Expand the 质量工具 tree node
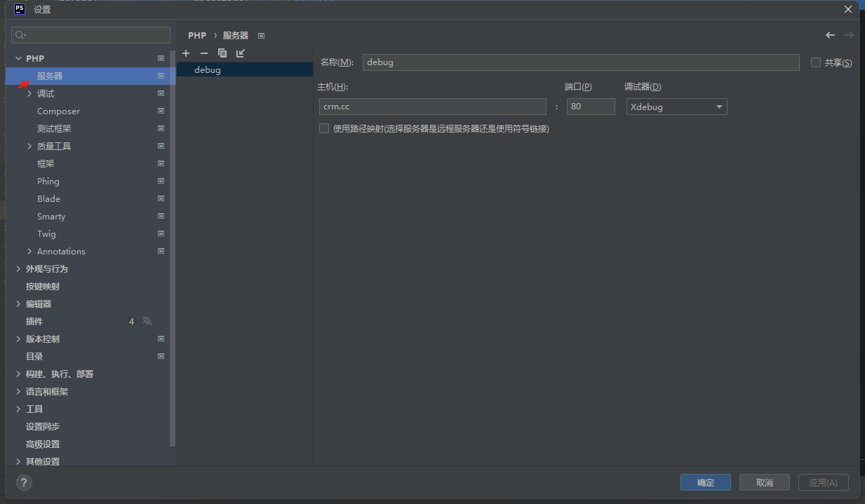Viewport: 865px width, 504px height. (x=29, y=146)
